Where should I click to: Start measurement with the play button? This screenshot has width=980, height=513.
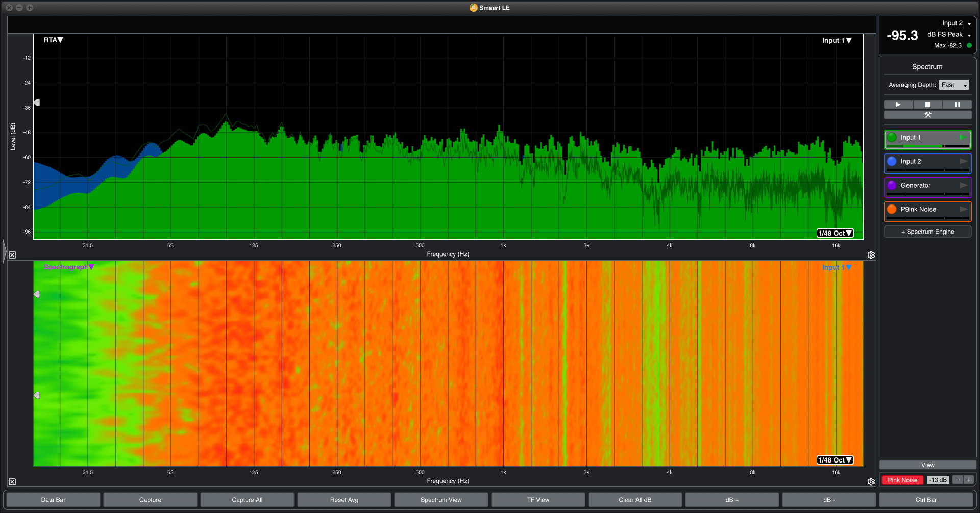click(898, 105)
